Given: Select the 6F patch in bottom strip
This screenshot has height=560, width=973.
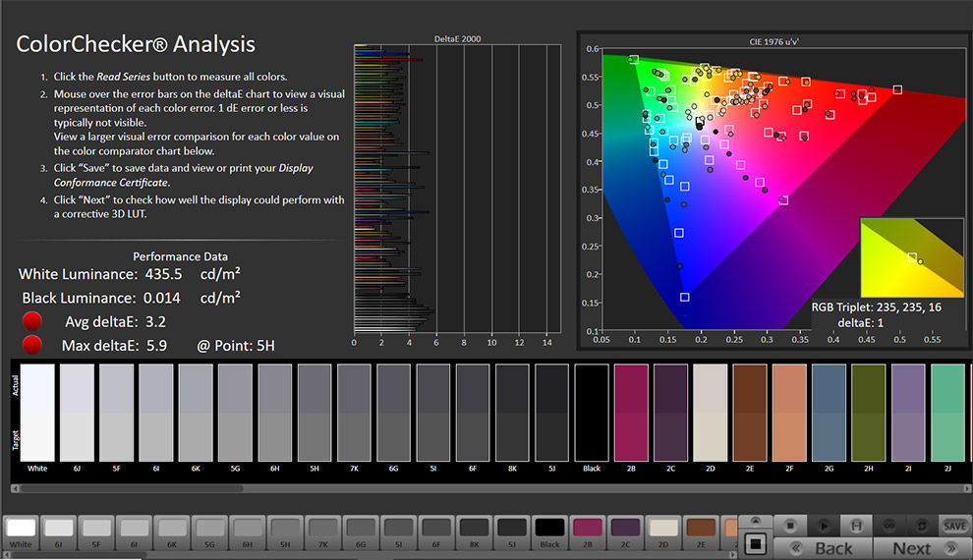Looking at the screenshot, I should click(x=436, y=532).
